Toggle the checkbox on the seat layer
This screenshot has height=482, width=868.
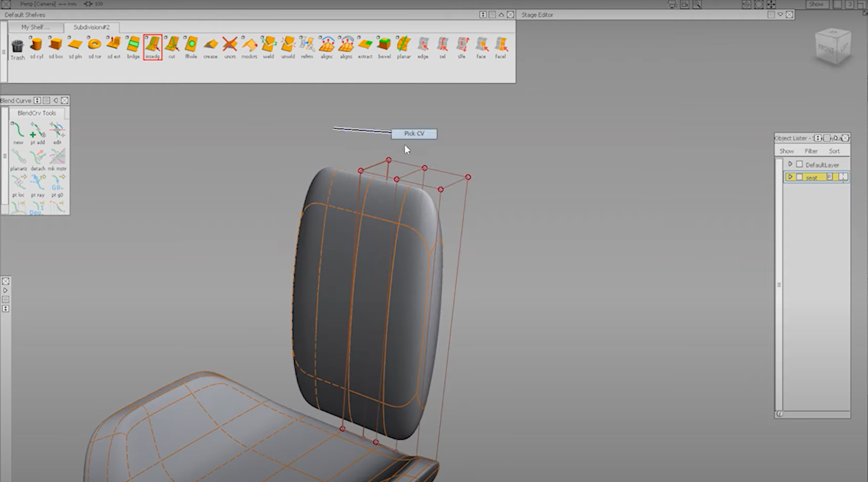point(799,177)
